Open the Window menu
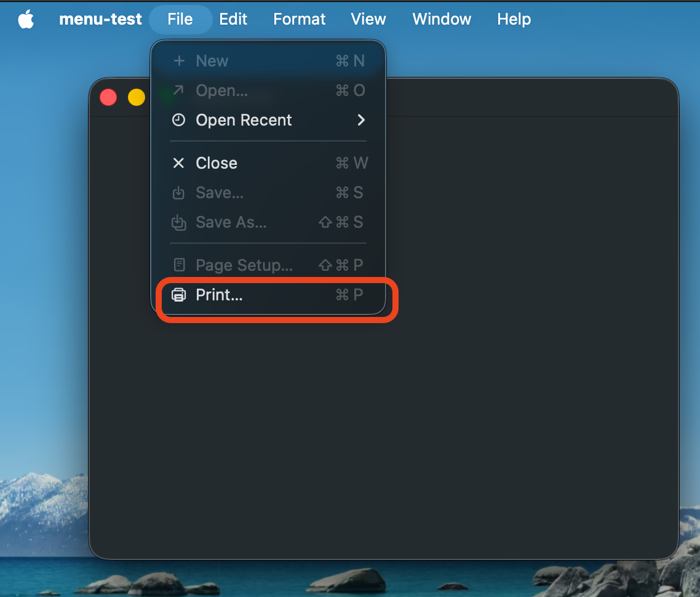 [x=442, y=19]
